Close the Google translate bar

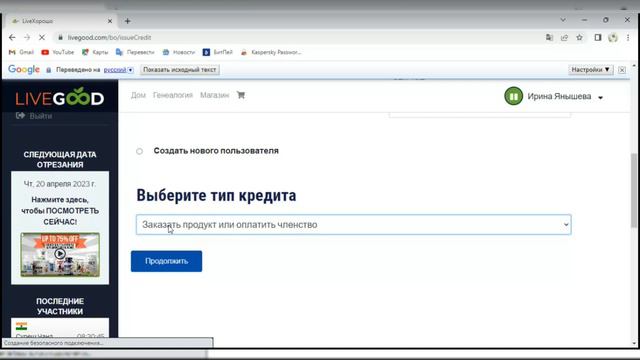coord(622,70)
